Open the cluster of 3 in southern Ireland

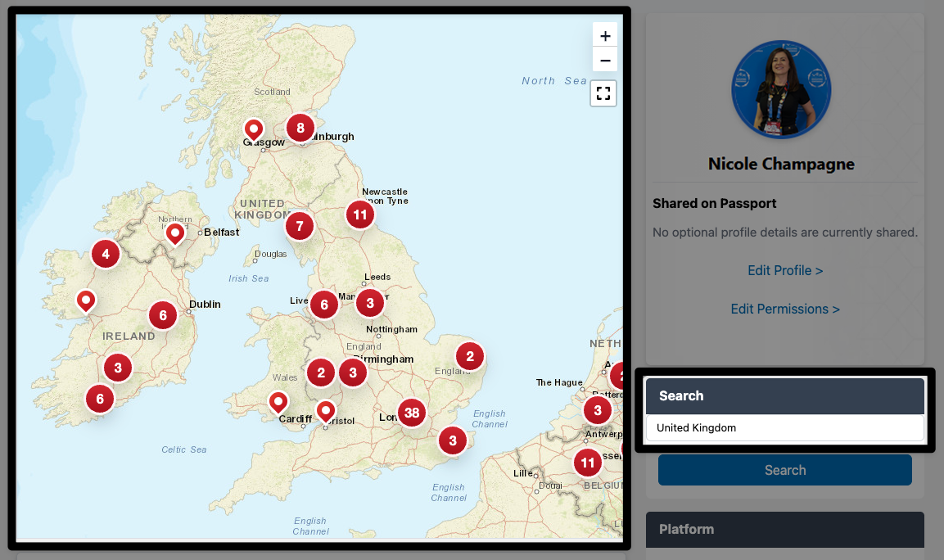click(x=118, y=368)
